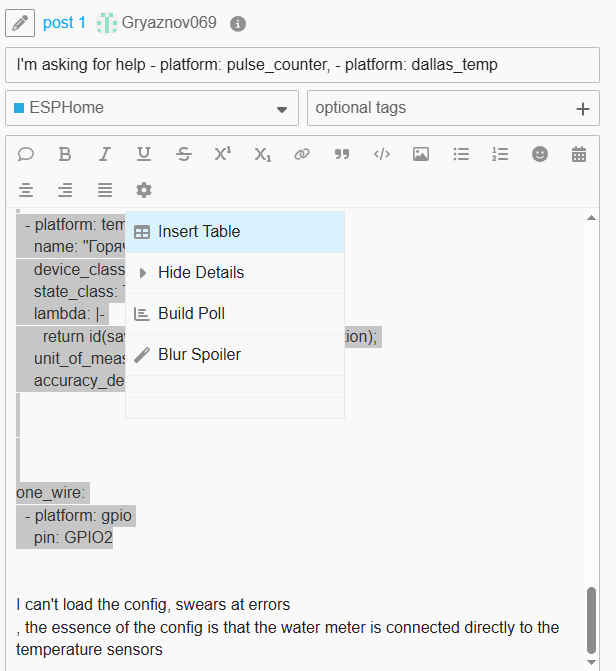Image resolution: width=616 pixels, height=671 pixels.
Task: Insert a numbered list
Action: tap(500, 154)
